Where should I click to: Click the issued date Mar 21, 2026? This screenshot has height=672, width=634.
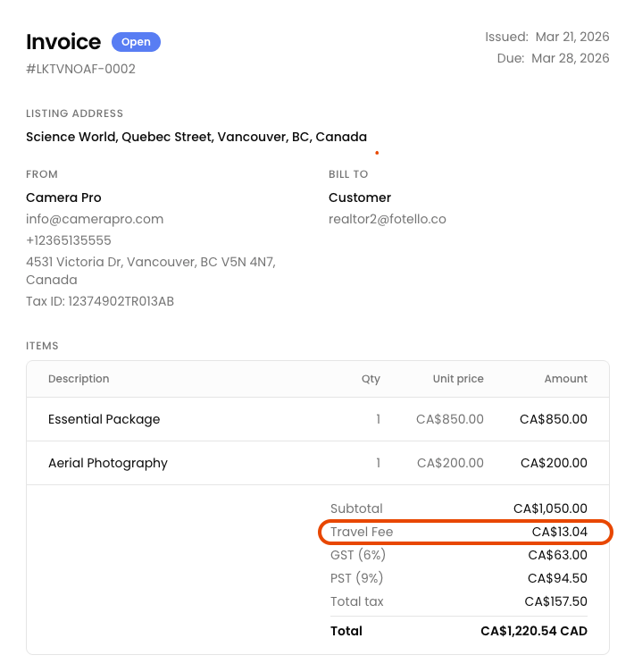pyautogui.click(x=571, y=37)
